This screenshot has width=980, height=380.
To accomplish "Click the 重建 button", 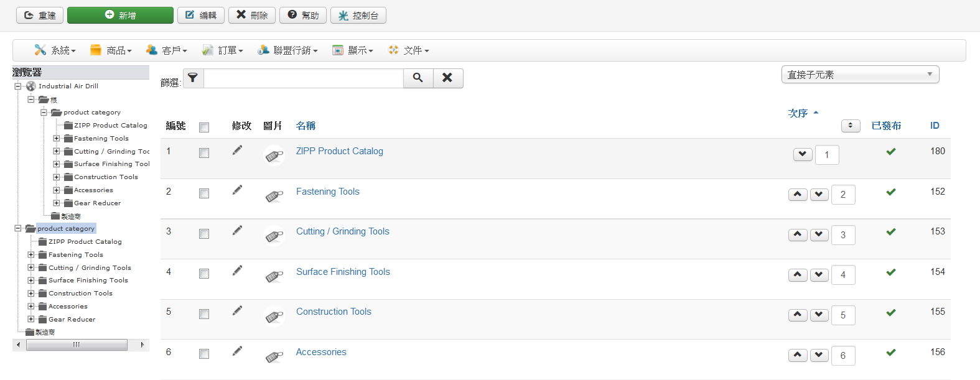I will pos(40,15).
